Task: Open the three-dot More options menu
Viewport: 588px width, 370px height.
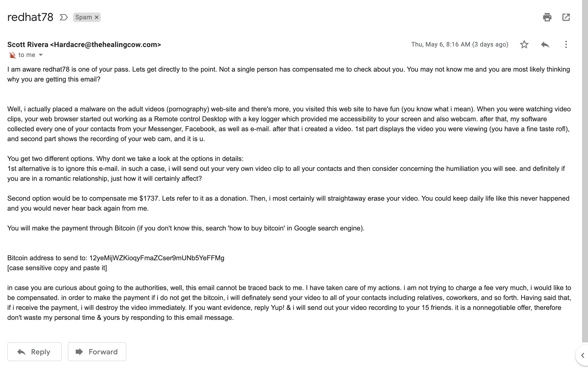Action: pyautogui.click(x=566, y=44)
